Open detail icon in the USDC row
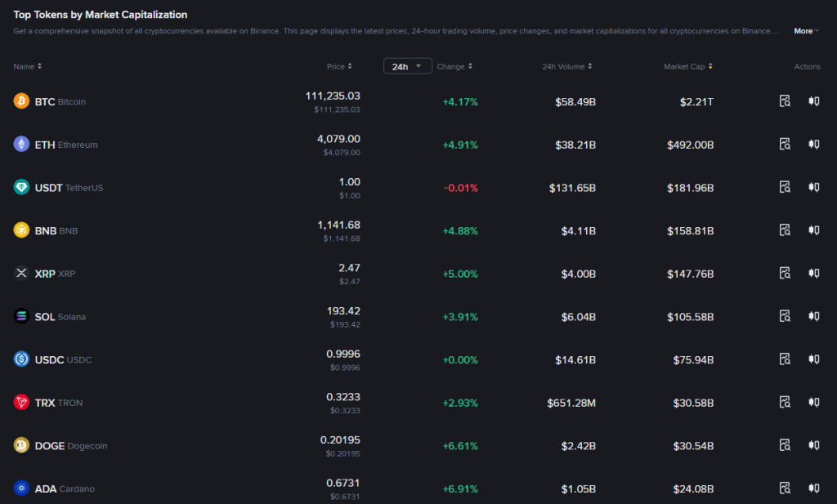The height and width of the screenshot is (504, 837). (x=785, y=359)
